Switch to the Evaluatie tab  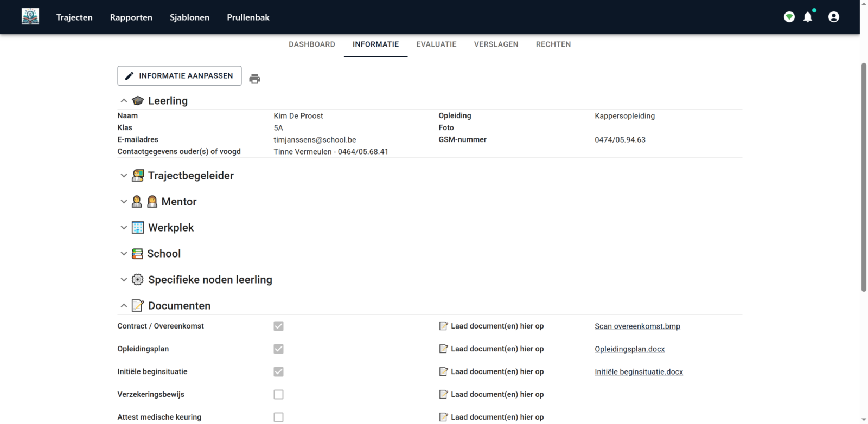coord(436,44)
